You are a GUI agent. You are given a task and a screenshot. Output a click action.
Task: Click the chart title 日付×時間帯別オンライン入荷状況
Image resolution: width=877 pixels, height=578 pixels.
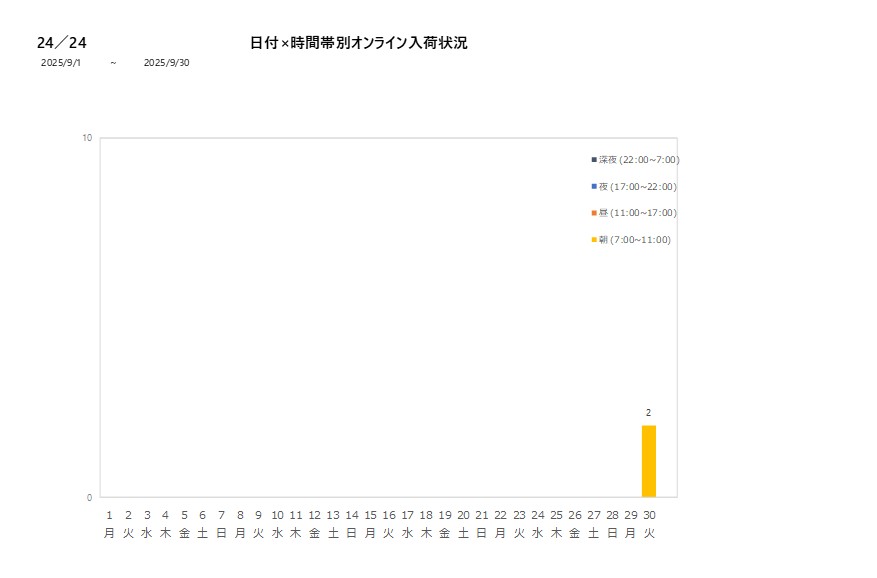point(358,43)
